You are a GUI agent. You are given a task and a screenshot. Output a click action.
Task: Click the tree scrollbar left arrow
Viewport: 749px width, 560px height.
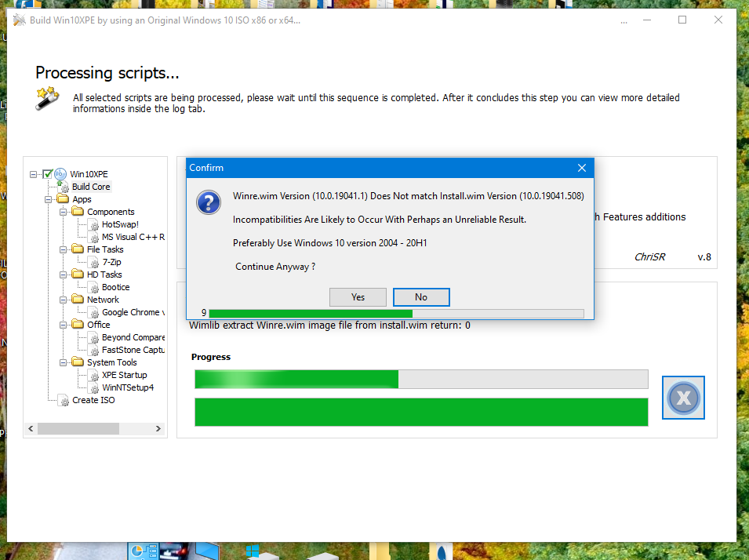(31, 428)
